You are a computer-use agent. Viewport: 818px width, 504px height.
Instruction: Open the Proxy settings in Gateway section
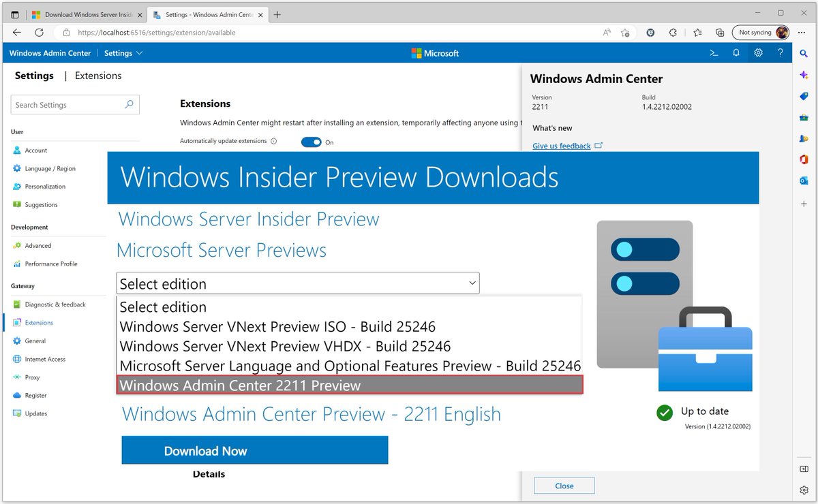click(32, 377)
